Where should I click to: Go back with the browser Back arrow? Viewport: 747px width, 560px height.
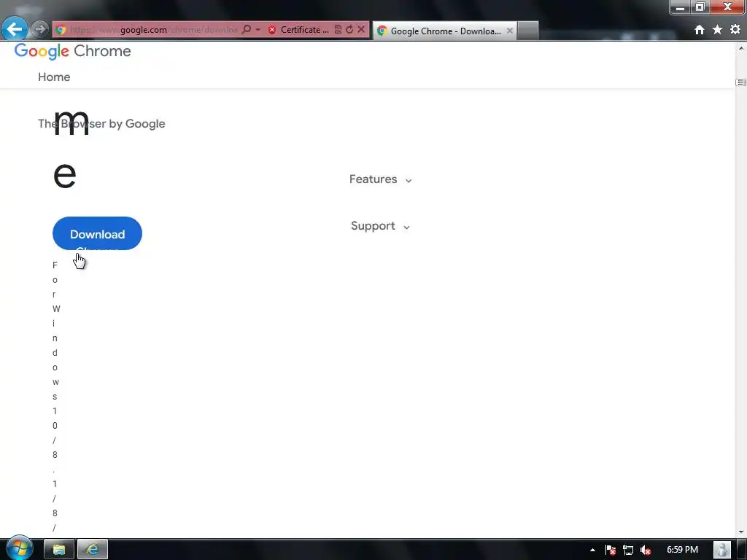15,29
